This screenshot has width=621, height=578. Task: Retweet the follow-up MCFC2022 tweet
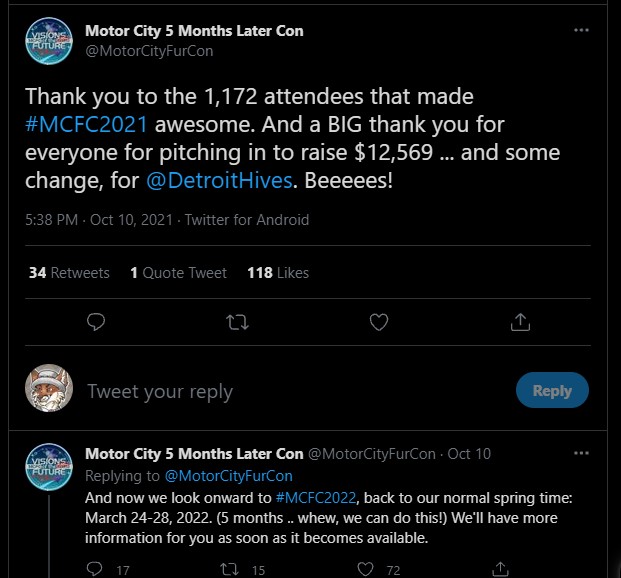[x=229, y=568]
